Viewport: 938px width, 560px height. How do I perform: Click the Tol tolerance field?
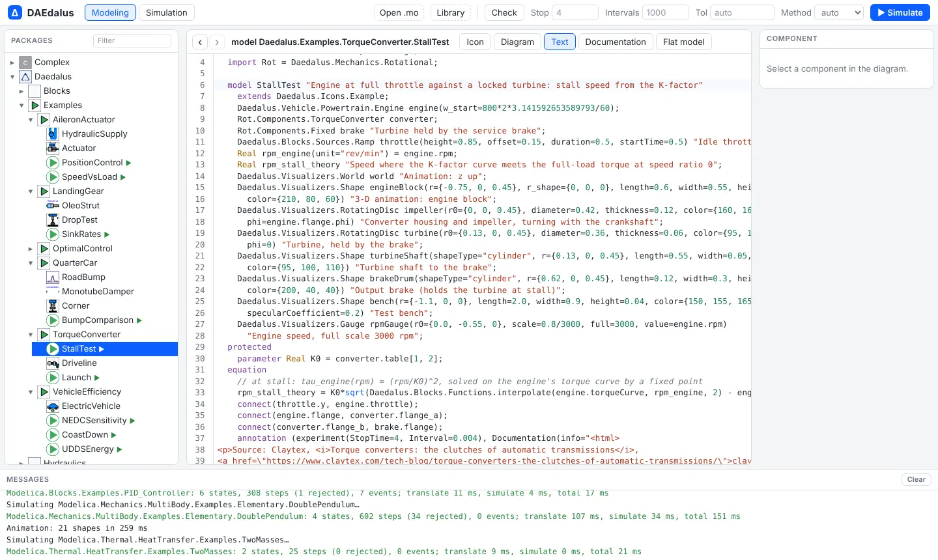tap(742, 12)
